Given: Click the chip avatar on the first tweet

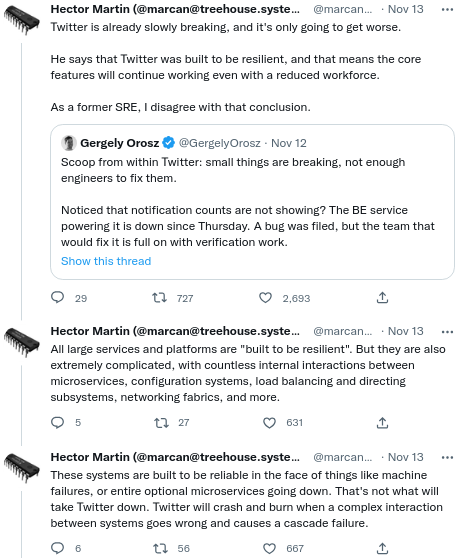Looking at the screenshot, I should click(22, 21).
